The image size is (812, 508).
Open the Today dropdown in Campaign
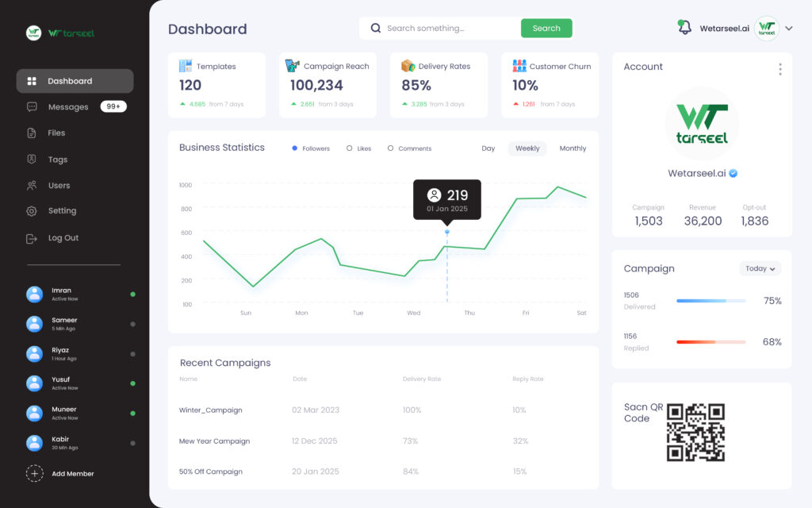pos(760,268)
